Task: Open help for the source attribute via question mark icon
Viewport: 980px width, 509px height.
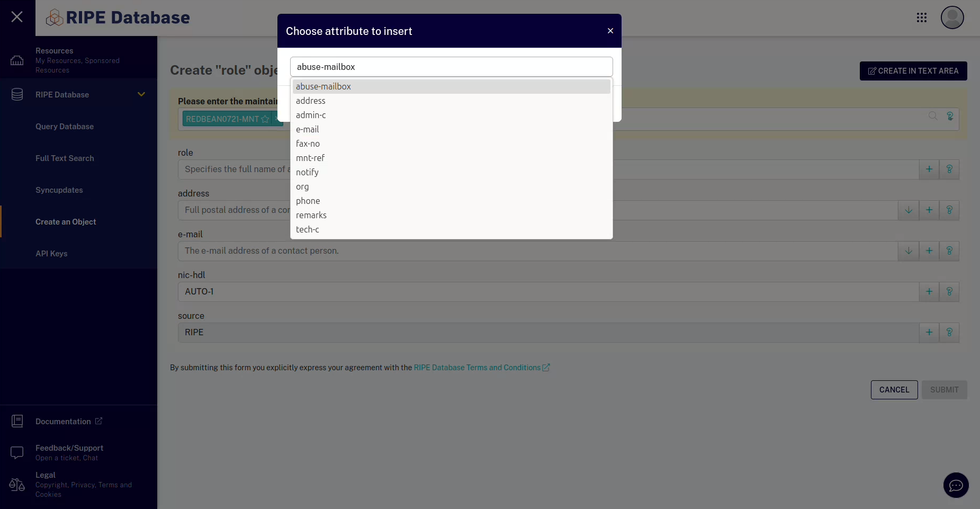Action: [x=949, y=332]
